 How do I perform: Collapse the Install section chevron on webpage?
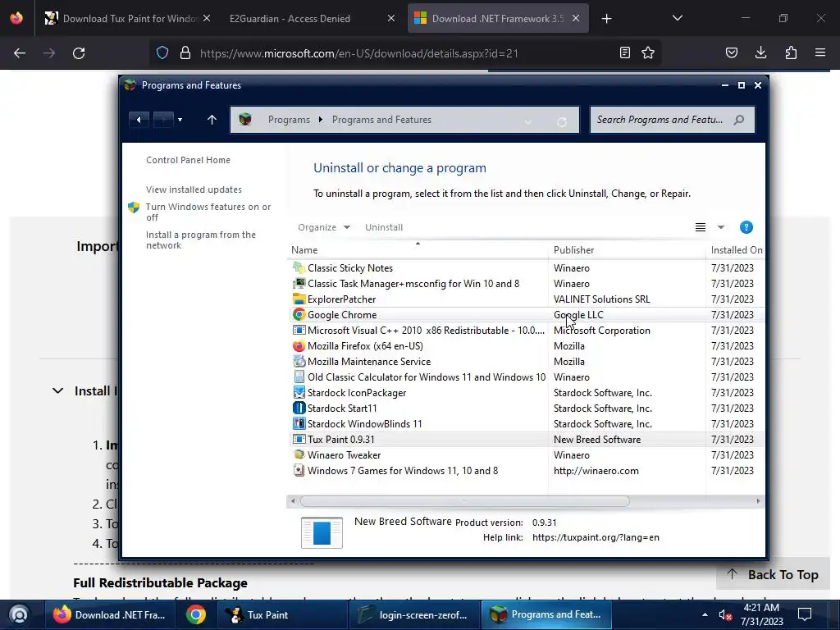click(x=58, y=390)
